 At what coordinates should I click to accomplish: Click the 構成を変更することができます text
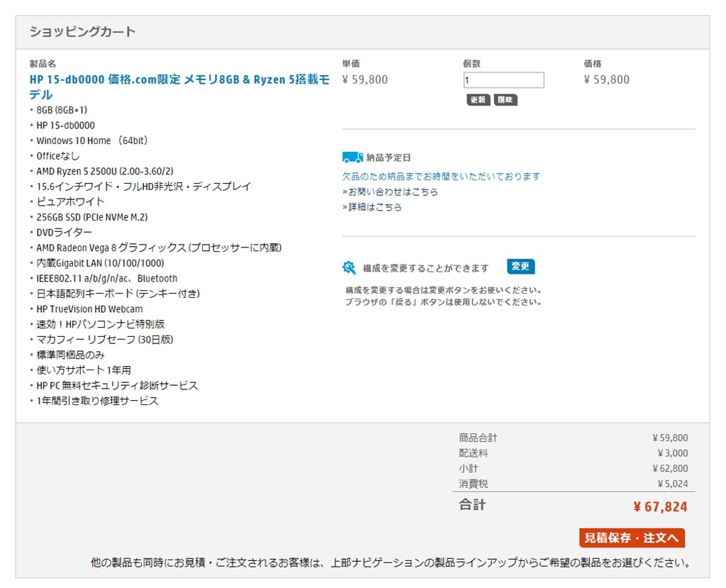[425, 268]
